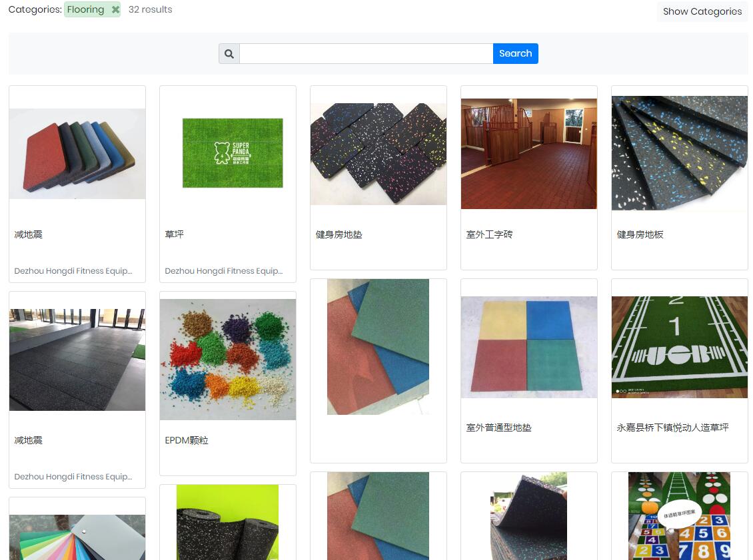Click the 健身房地垫 product title
Screen dimensions: 753x560
tap(339, 234)
